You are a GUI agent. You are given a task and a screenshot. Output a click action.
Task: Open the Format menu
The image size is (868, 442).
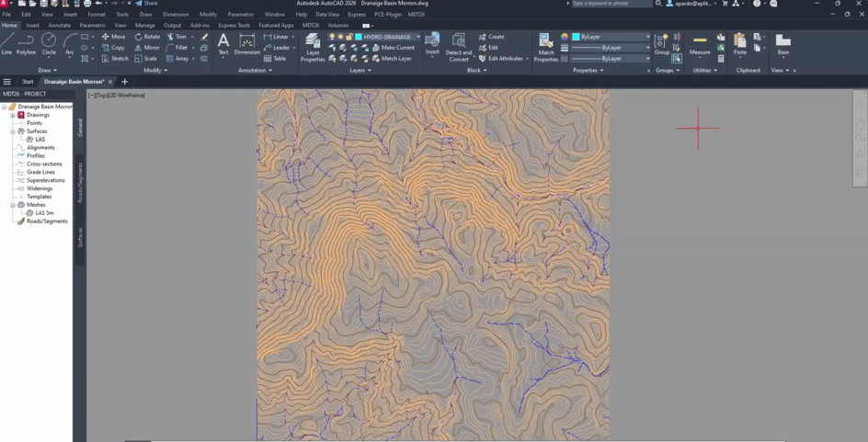click(97, 15)
